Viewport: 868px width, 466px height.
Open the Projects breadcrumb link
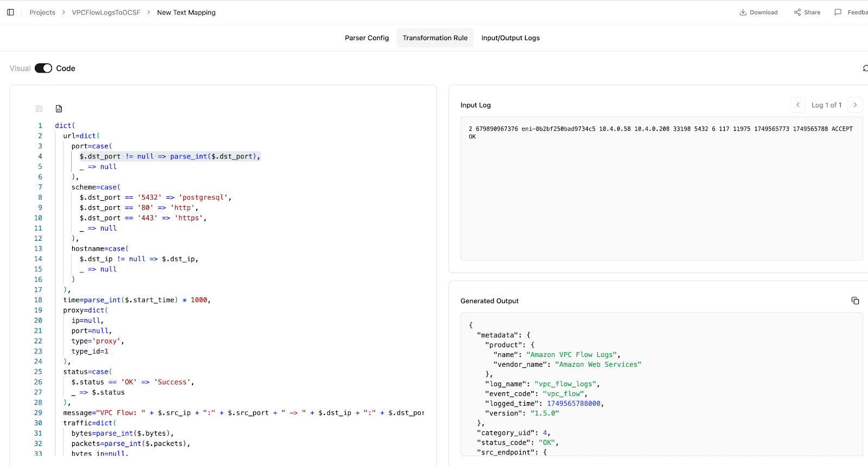tap(42, 12)
